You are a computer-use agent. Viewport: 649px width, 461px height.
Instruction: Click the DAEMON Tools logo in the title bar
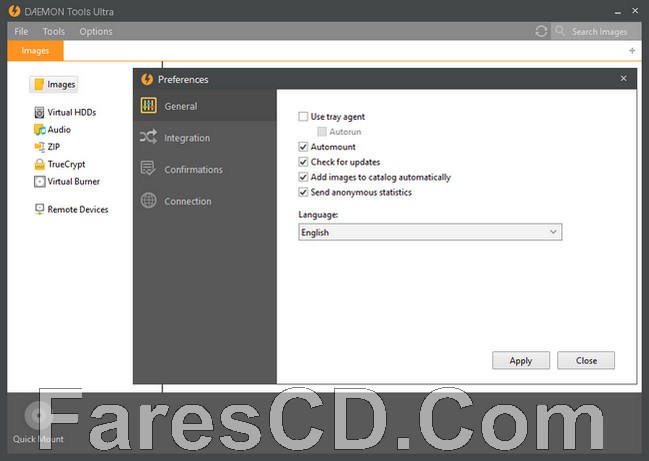coord(14,11)
